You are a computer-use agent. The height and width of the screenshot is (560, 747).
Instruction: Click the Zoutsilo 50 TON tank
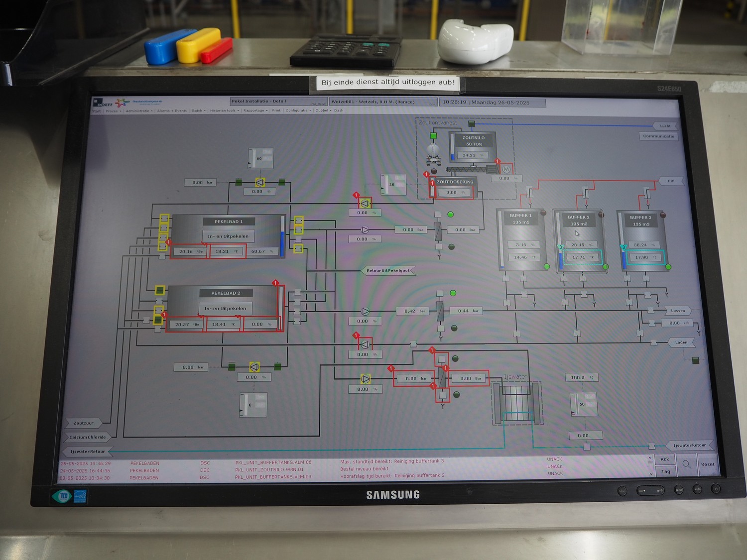click(x=473, y=147)
